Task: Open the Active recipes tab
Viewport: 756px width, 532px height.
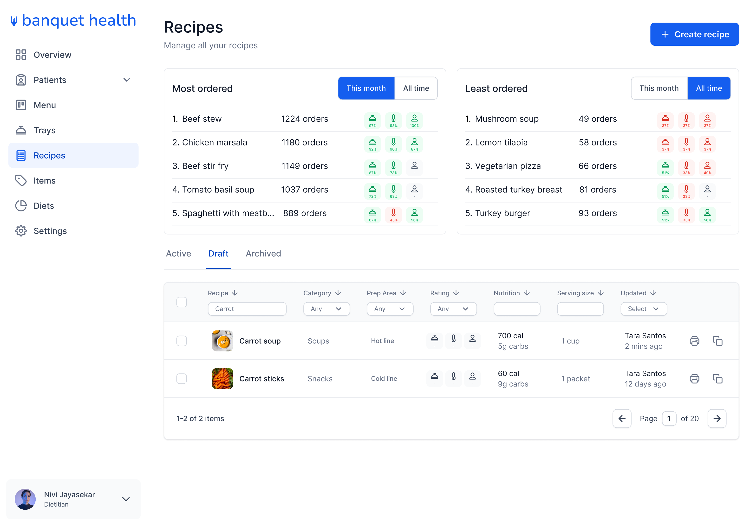Action: coord(178,253)
